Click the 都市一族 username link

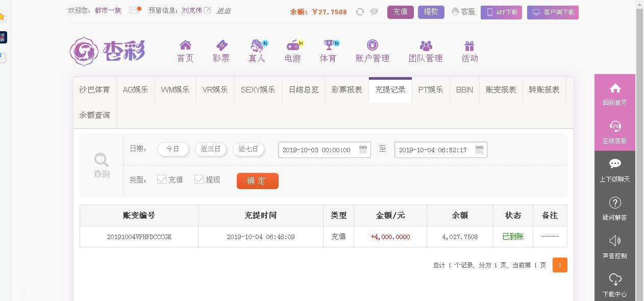(x=108, y=10)
